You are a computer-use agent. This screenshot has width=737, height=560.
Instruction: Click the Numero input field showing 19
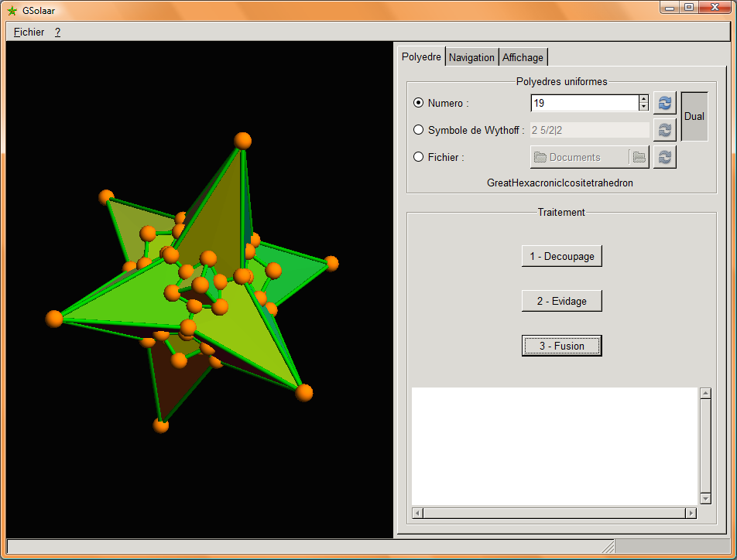pyautogui.click(x=584, y=103)
